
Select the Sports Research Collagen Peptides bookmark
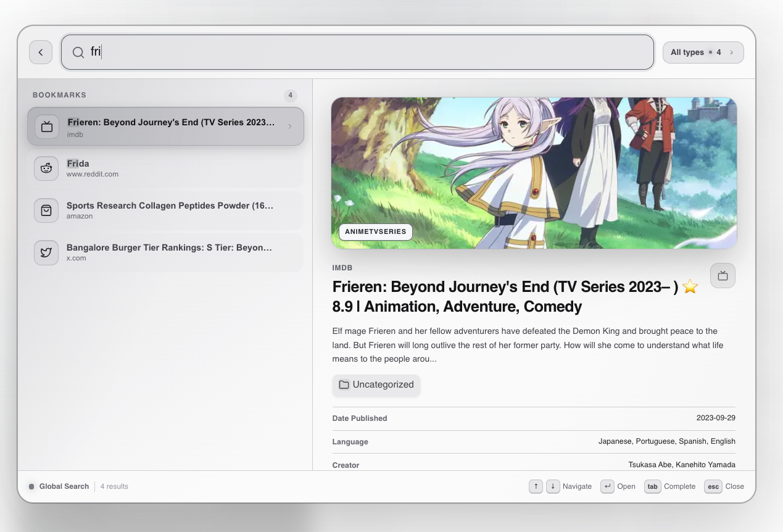pyautogui.click(x=165, y=210)
